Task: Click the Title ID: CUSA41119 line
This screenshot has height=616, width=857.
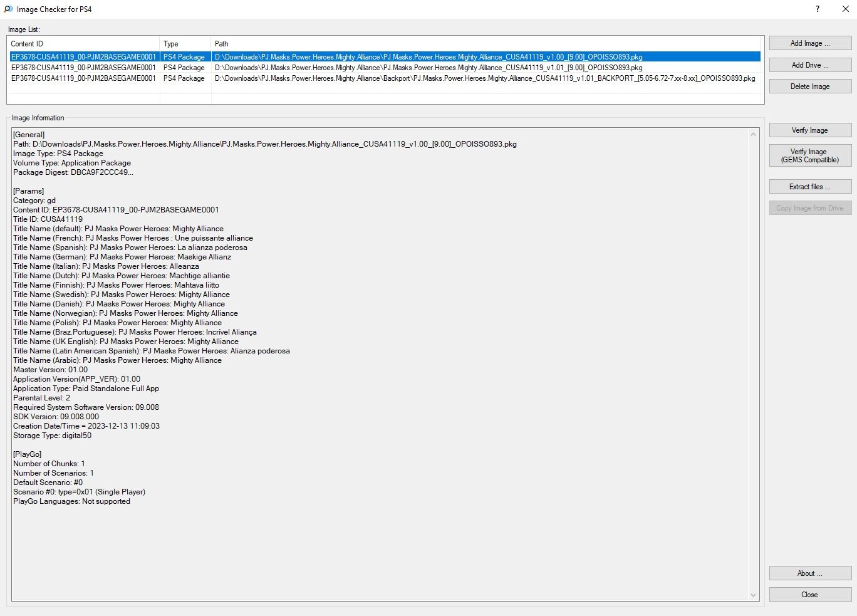Action: (48, 219)
